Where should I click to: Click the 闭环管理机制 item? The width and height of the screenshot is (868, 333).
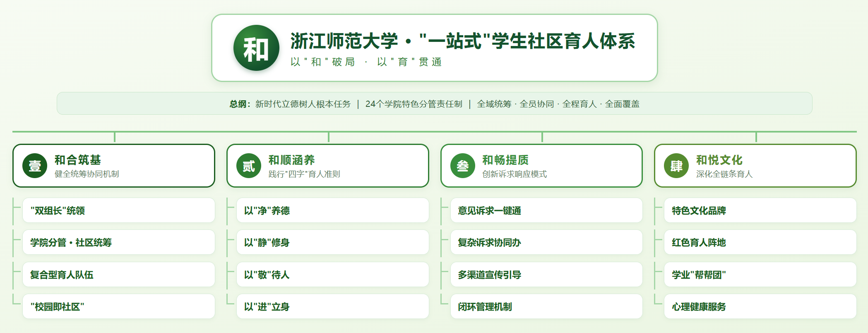tap(546, 306)
